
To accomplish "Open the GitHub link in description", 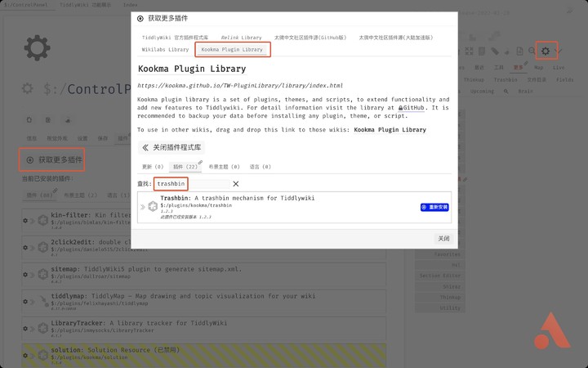I will (411, 108).
